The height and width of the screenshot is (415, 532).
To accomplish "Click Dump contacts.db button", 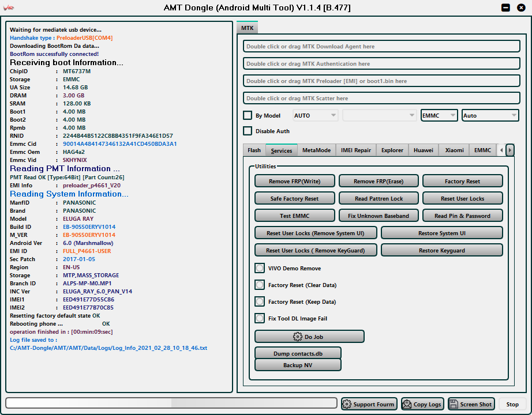I will coord(298,353).
